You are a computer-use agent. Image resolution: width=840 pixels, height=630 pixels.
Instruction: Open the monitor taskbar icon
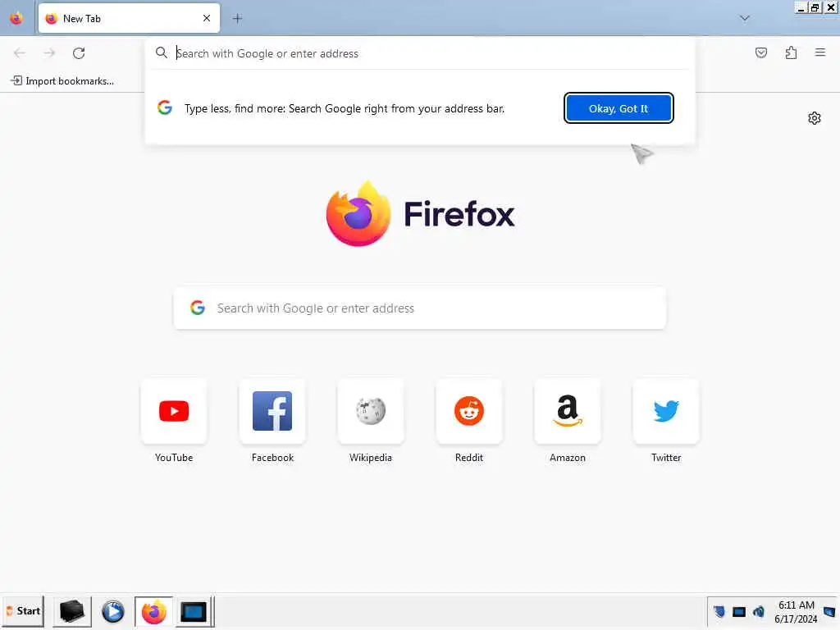[x=194, y=611]
